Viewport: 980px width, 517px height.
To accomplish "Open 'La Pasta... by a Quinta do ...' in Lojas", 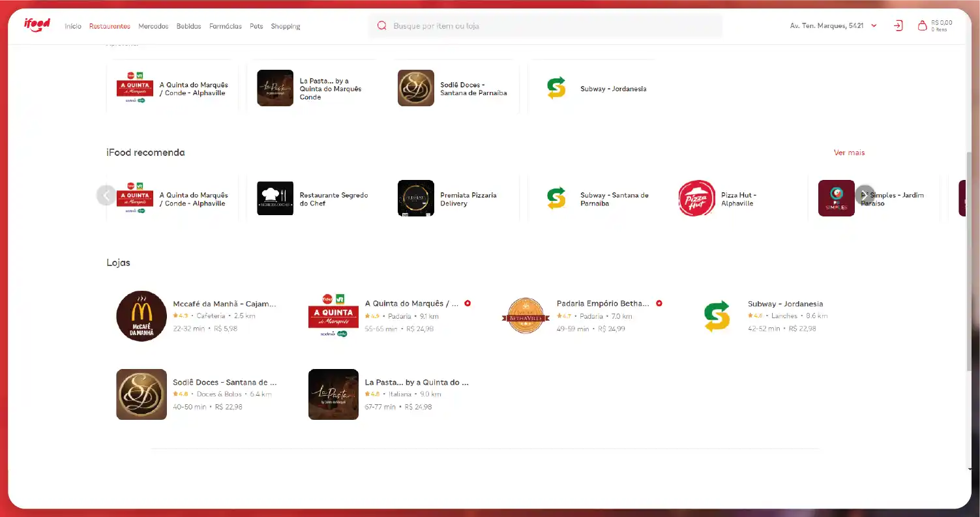I will [417, 382].
